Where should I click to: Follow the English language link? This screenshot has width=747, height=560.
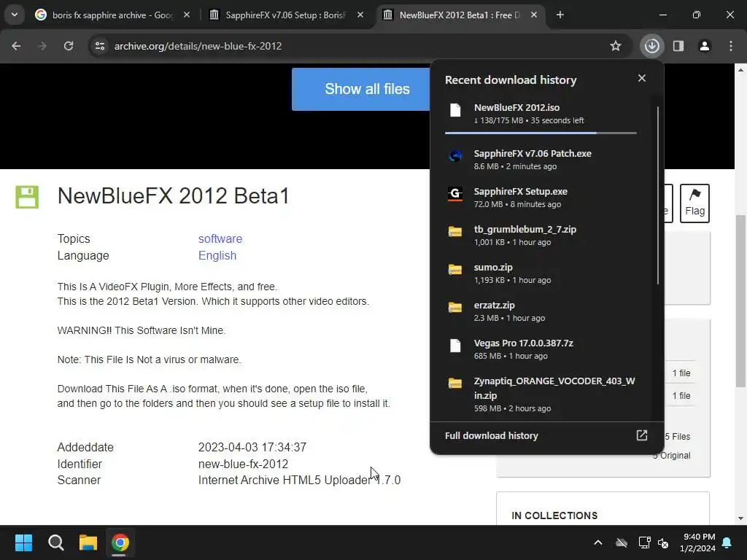click(x=217, y=256)
